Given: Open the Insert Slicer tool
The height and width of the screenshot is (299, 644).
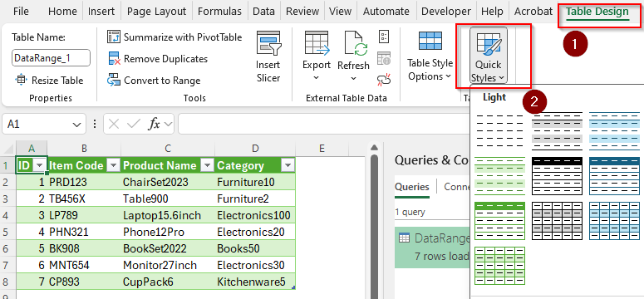Looking at the screenshot, I should click(x=268, y=58).
